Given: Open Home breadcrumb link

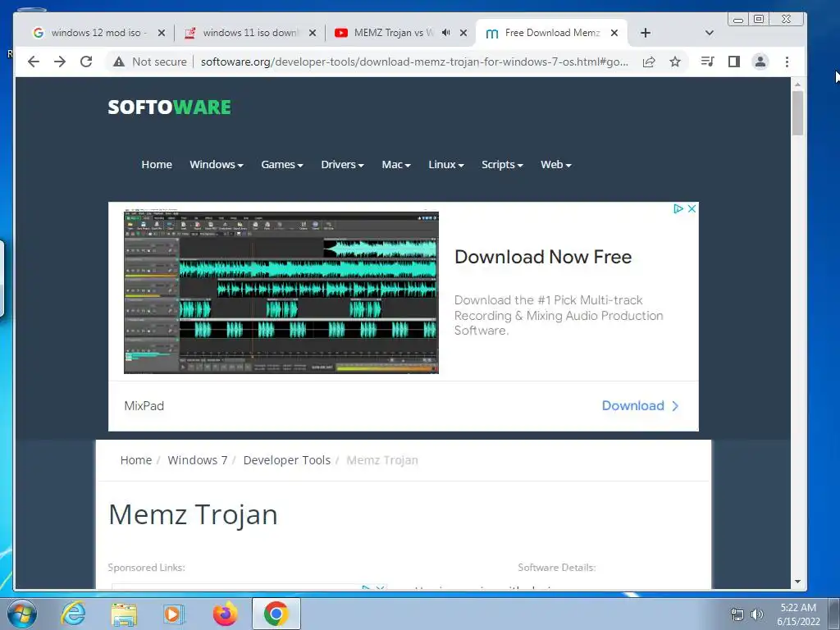Looking at the screenshot, I should (x=136, y=460).
